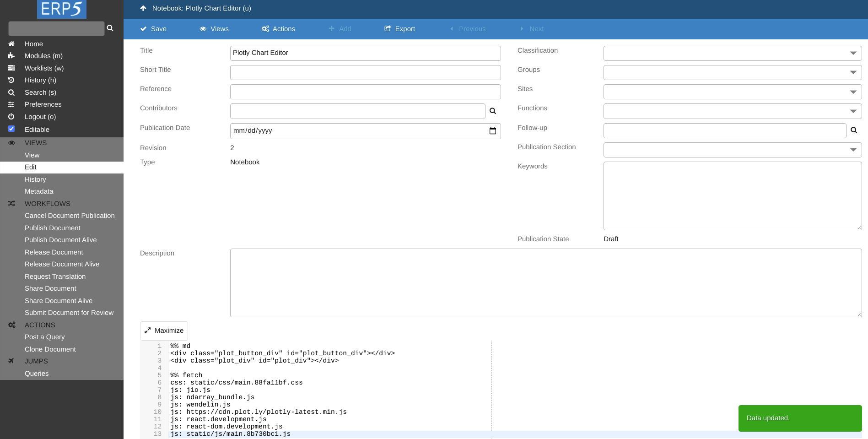Screen dimensions: 868x439
Task: Click the Add toolbar button
Action: (340, 29)
